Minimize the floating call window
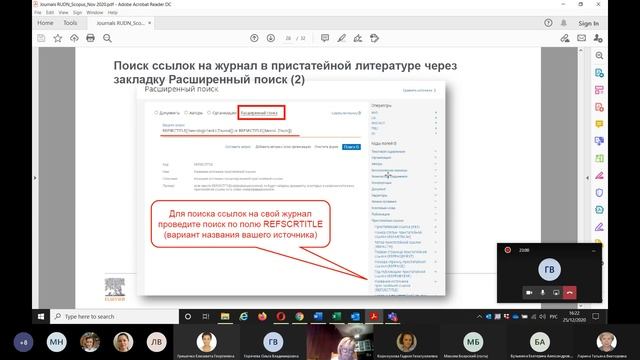Viewport: 640px width, 360px height. (593, 251)
